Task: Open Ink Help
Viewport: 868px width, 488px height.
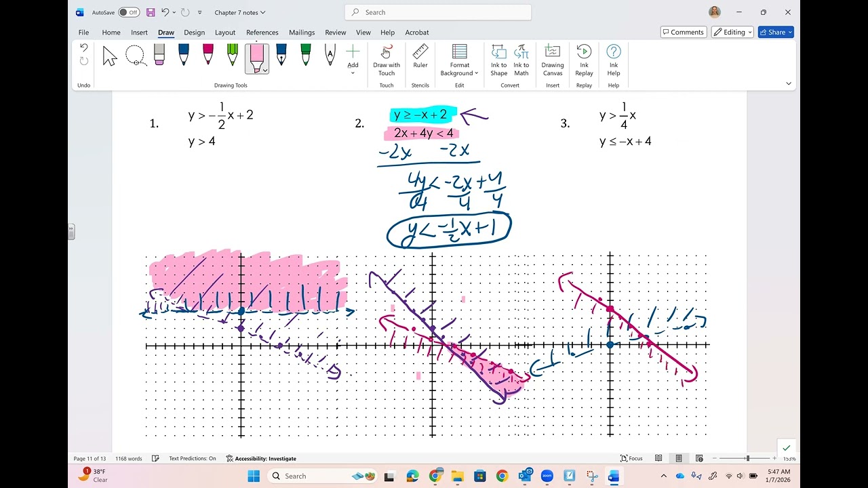Action: click(614, 60)
